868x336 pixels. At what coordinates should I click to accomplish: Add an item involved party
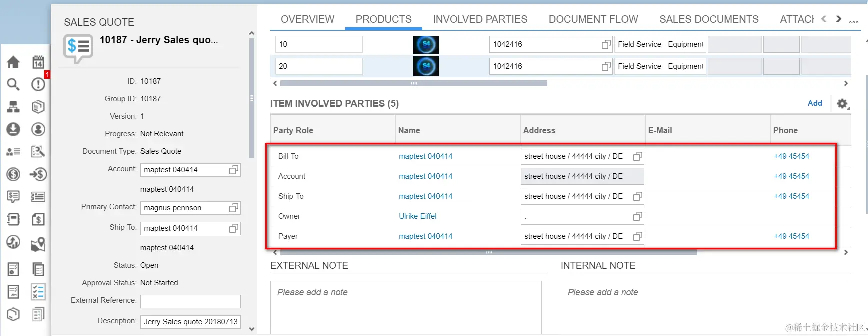tap(815, 103)
